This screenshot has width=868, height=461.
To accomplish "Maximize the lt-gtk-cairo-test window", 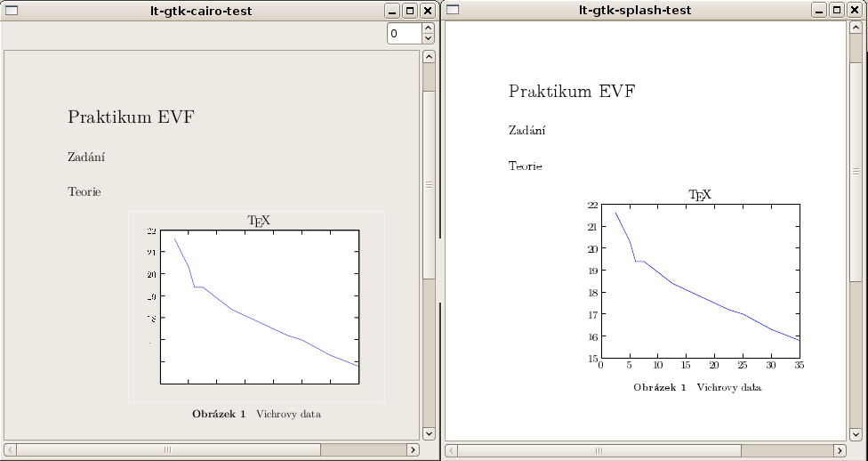I will (x=410, y=11).
